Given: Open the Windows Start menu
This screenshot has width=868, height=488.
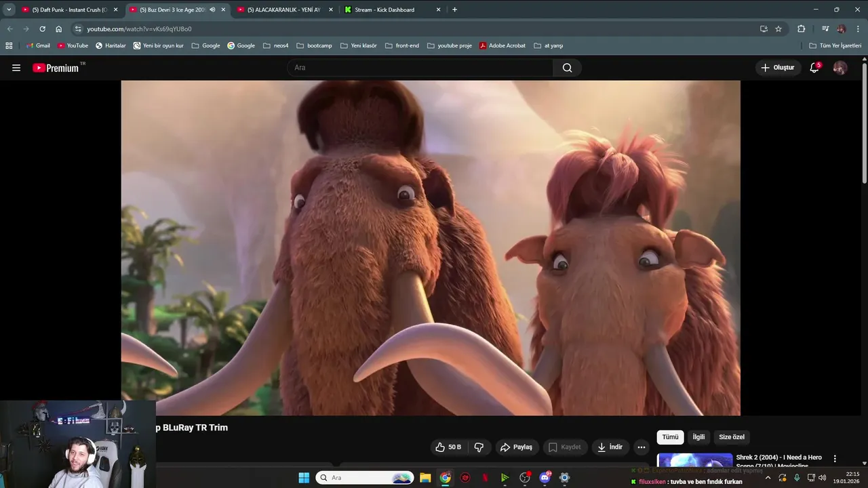Looking at the screenshot, I should point(304,478).
